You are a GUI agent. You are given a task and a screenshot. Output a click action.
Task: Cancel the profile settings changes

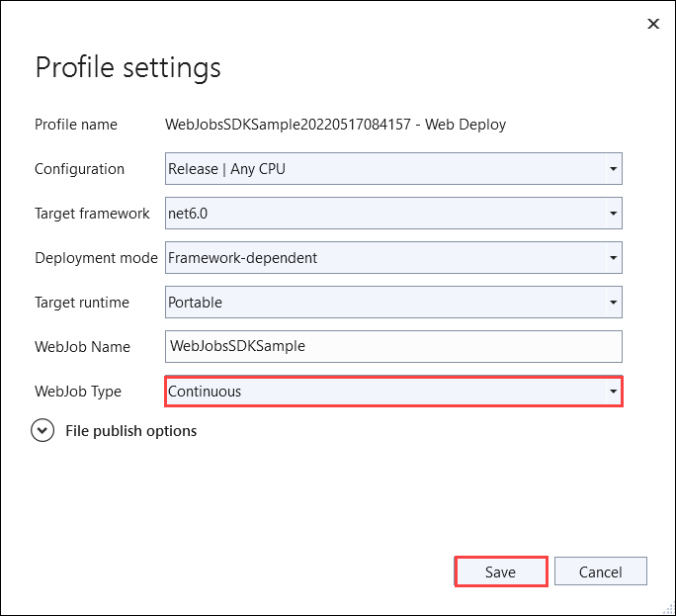(601, 572)
